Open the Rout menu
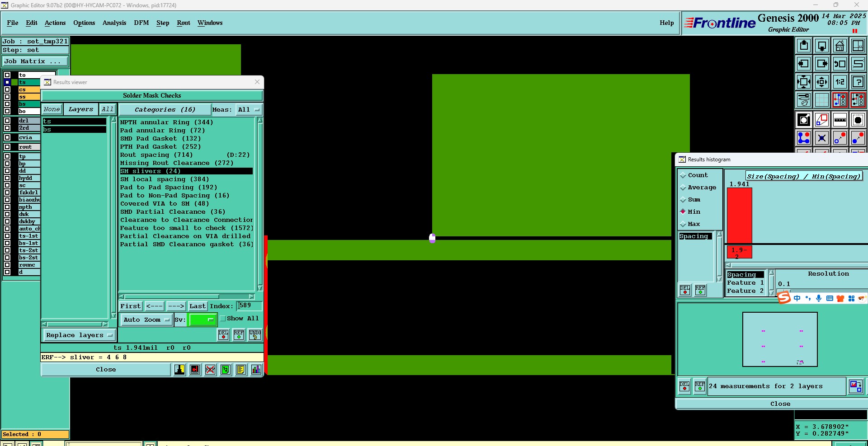 pos(184,23)
